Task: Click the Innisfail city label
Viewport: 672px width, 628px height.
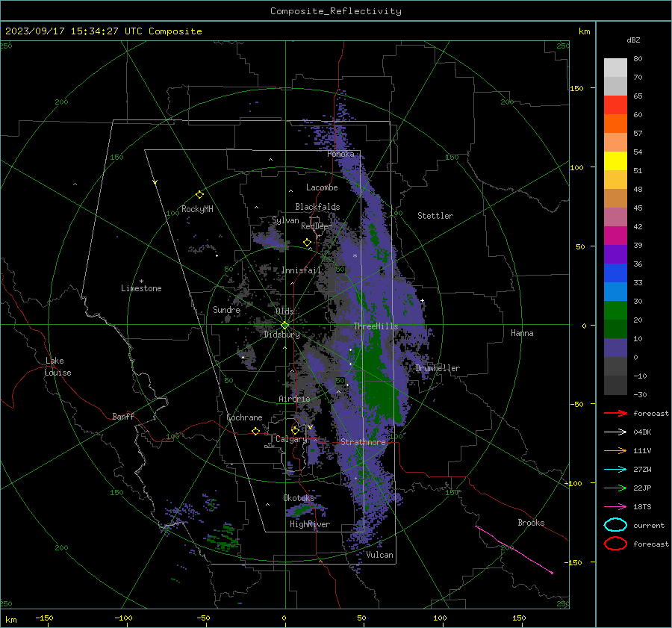Action: tap(301, 270)
